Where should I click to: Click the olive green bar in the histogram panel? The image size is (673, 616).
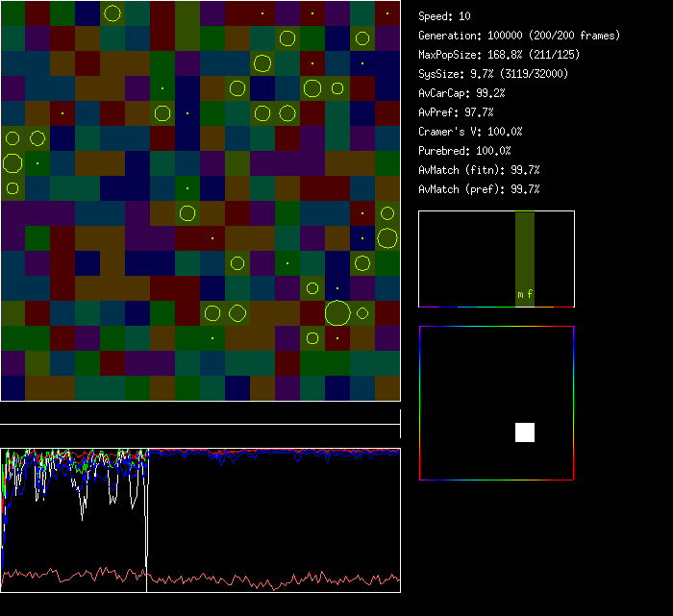pyautogui.click(x=525, y=252)
